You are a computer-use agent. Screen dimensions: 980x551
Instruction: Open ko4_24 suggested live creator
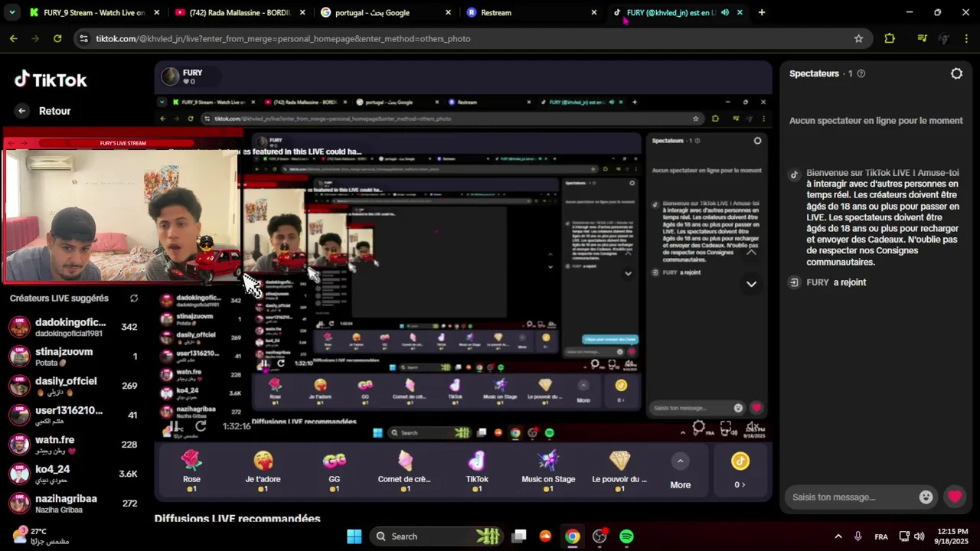[x=74, y=474]
